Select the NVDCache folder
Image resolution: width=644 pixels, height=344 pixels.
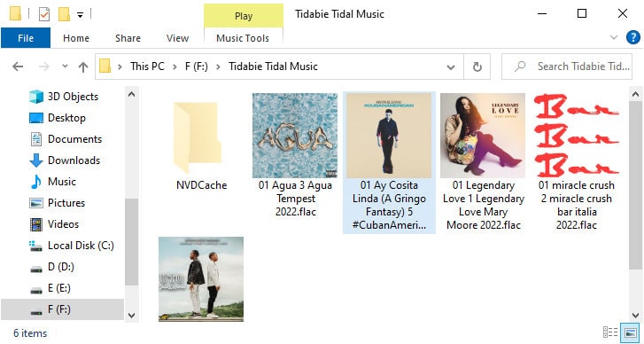[x=201, y=142]
